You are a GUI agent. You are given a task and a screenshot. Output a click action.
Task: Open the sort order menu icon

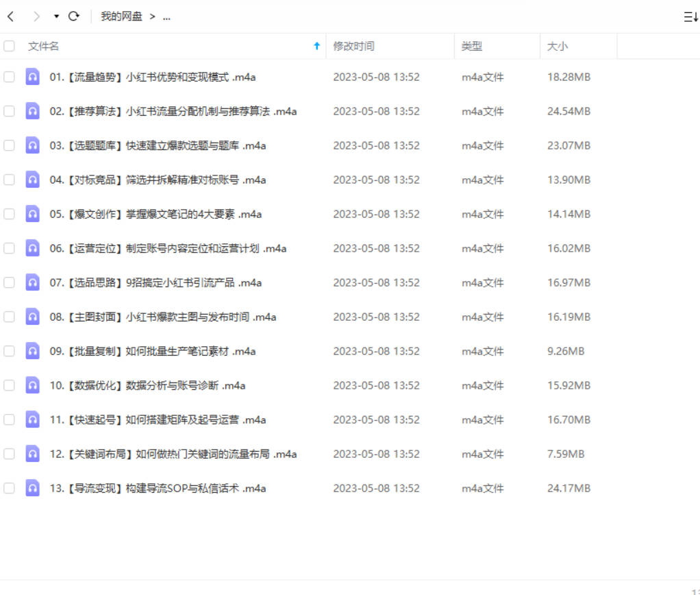690,17
